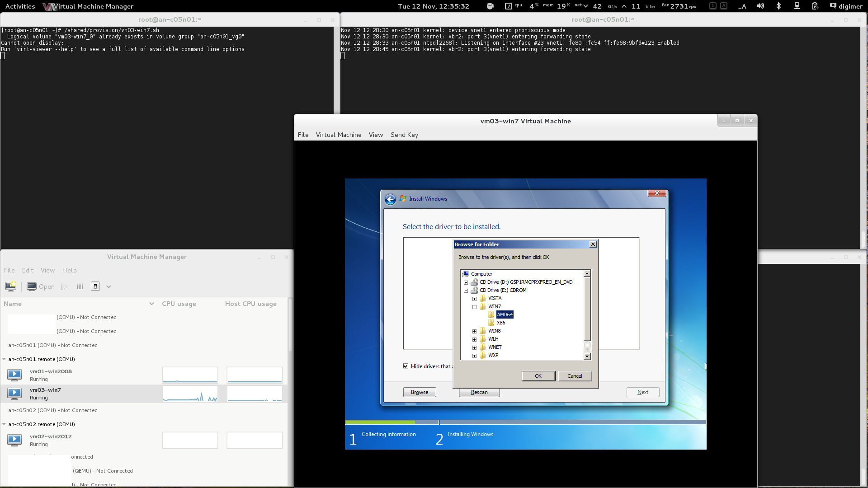
Task: Create a new virtual machine toolbar icon
Action: point(11,286)
